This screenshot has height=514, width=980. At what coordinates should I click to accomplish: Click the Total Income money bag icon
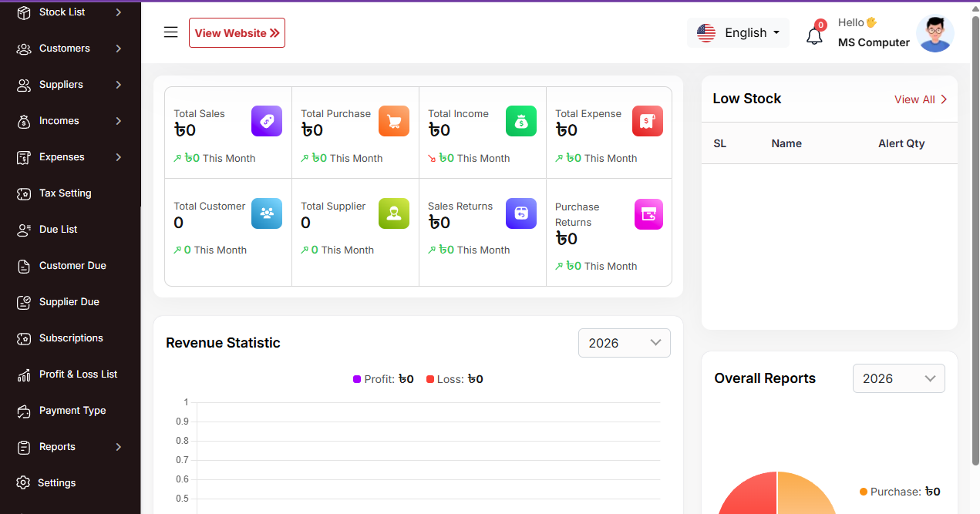point(521,121)
